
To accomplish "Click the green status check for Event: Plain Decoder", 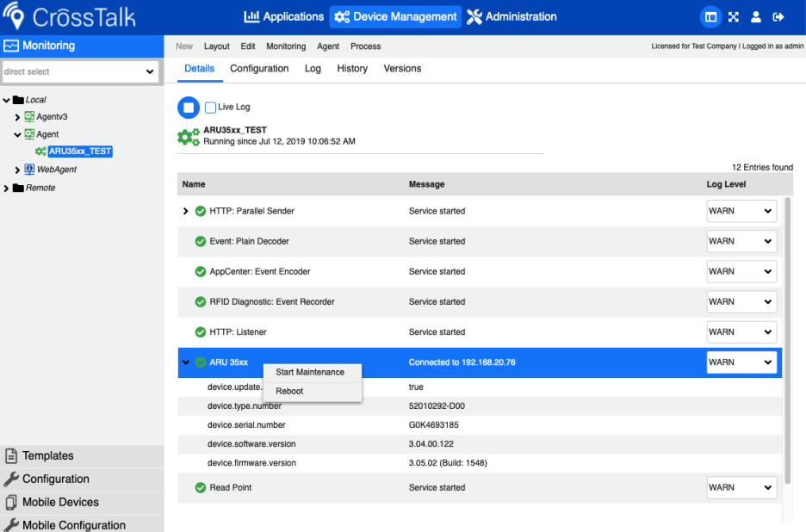I will pos(201,242).
